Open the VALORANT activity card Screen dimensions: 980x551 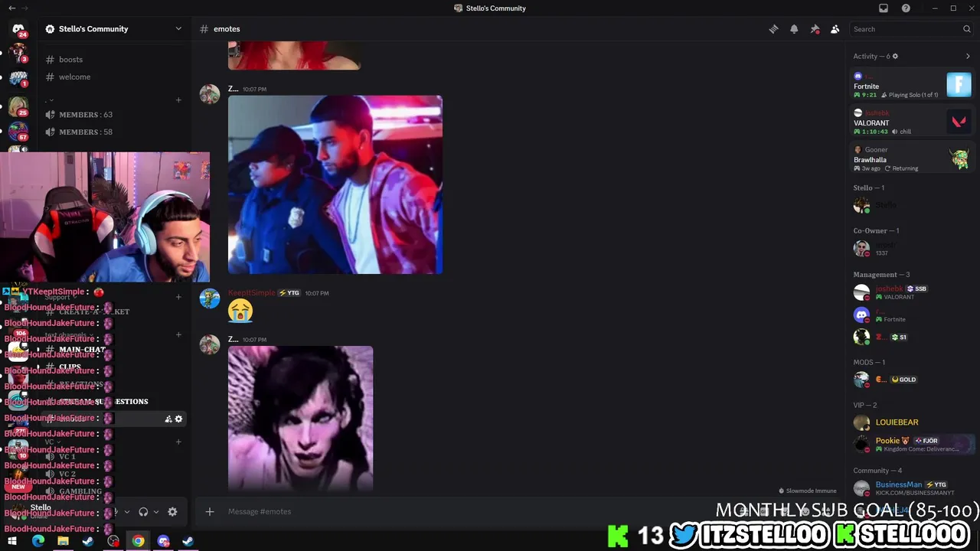pos(913,122)
